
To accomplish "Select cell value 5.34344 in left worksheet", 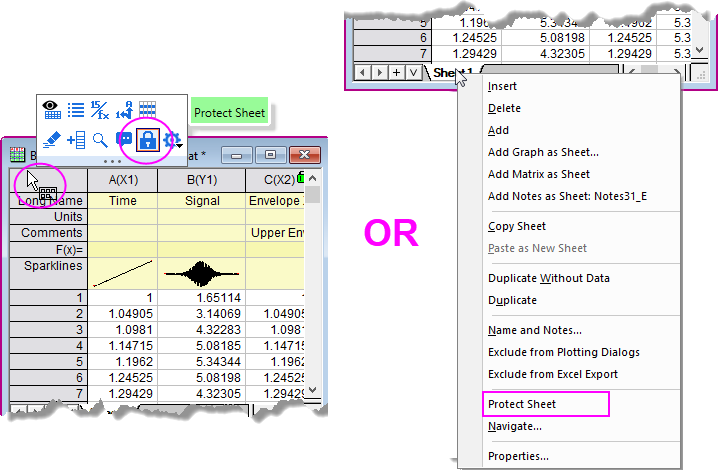I will 201,362.
